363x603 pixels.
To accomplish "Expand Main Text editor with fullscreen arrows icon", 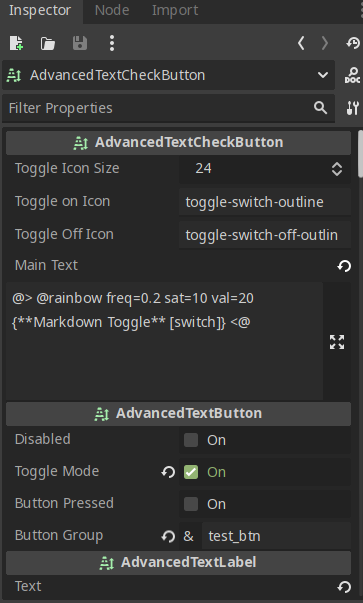I will [337, 342].
